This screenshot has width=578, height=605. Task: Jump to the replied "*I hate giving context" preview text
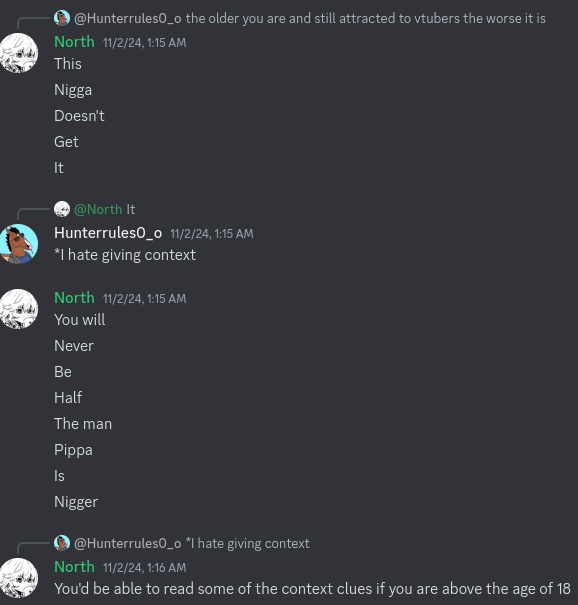[x=247, y=543]
